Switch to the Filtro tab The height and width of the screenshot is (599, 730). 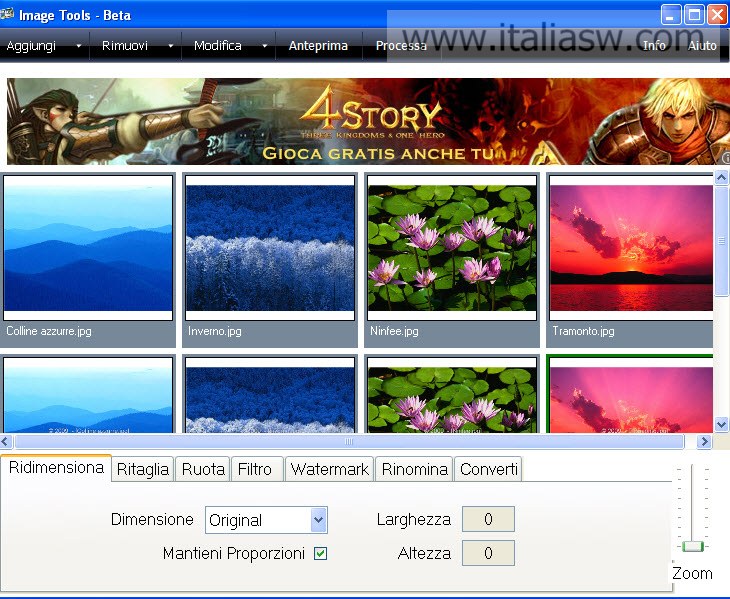point(255,469)
